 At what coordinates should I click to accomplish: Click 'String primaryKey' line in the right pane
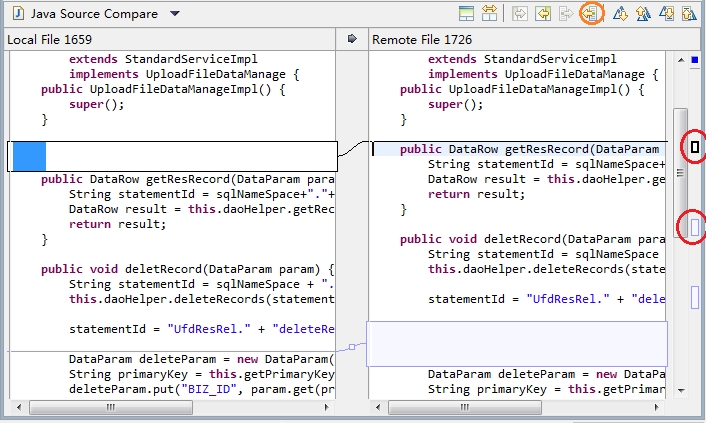[546, 389]
